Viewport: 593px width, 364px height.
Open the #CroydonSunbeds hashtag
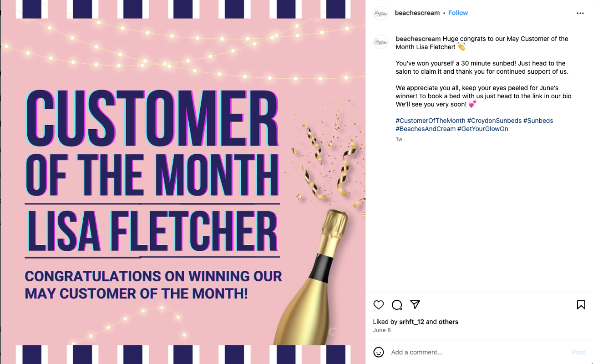[494, 121]
